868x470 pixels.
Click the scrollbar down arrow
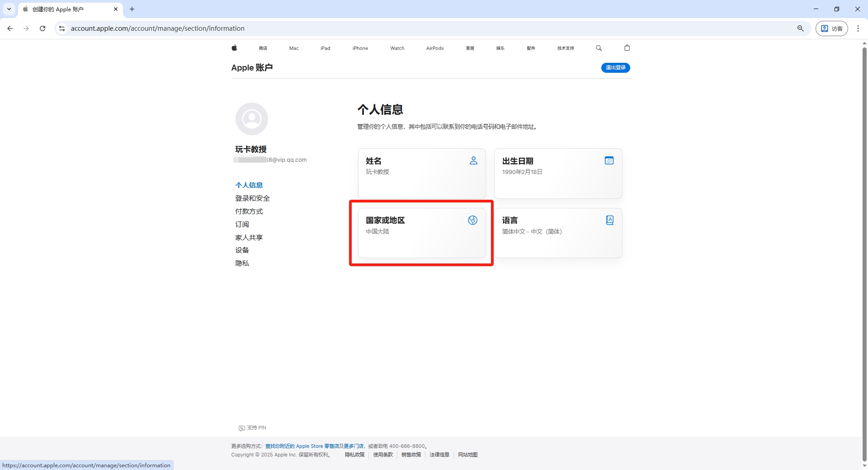tap(864, 466)
